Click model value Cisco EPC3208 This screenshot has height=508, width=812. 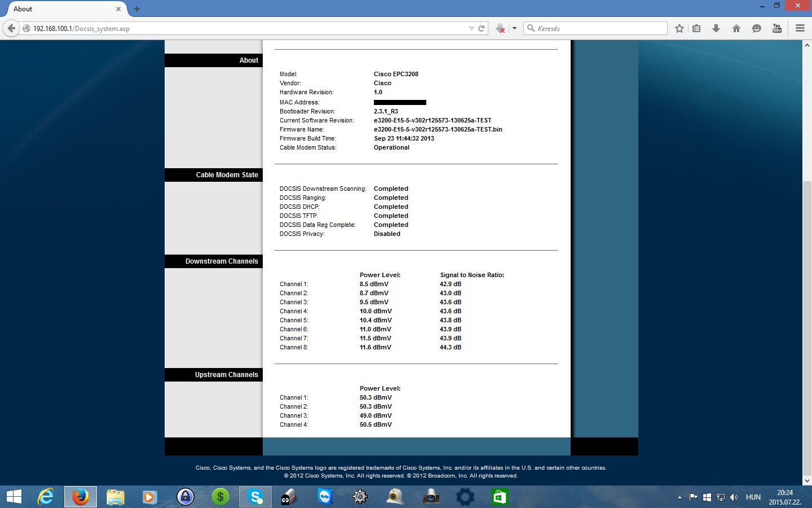click(x=396, y=74)
